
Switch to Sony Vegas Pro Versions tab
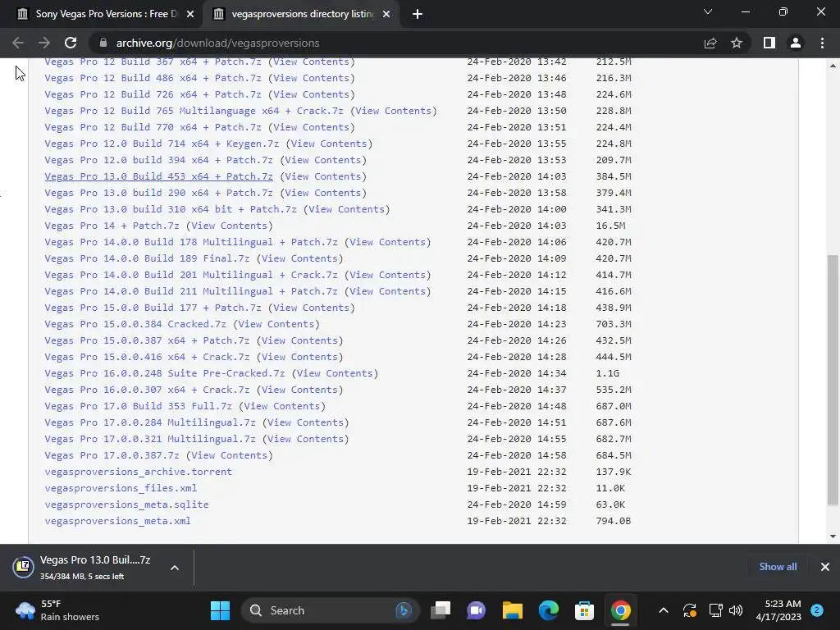[105, 14]
